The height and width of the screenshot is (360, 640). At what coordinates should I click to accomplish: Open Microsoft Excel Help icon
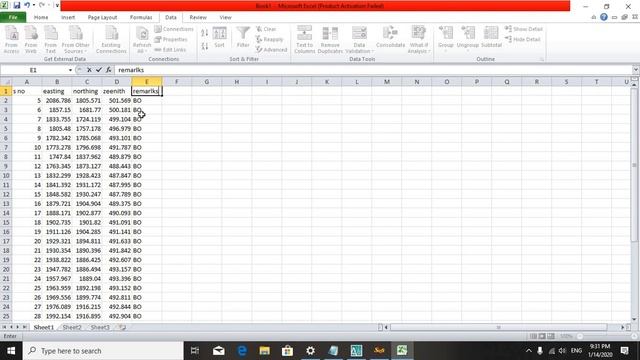604,17
